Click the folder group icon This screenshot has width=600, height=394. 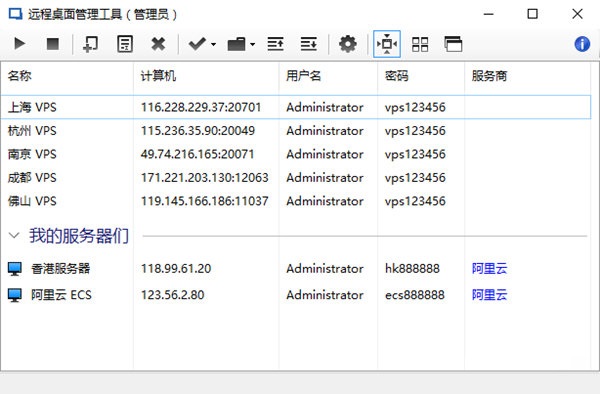click(x=236, y=44)
